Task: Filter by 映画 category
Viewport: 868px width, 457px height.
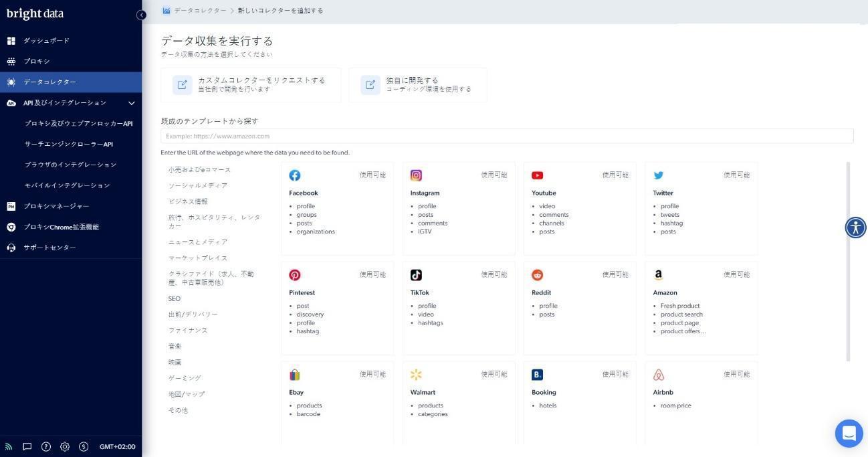Action: [175, 363]
